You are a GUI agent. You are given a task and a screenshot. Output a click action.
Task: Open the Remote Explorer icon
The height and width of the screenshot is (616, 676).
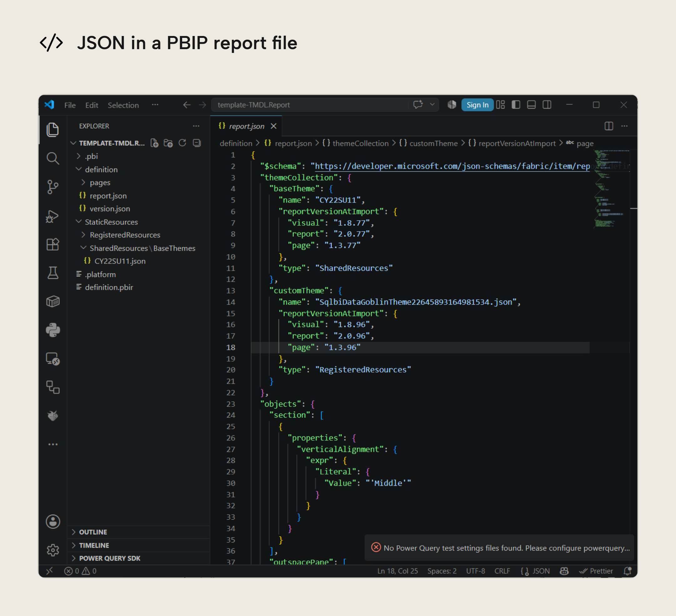[53, 359]
